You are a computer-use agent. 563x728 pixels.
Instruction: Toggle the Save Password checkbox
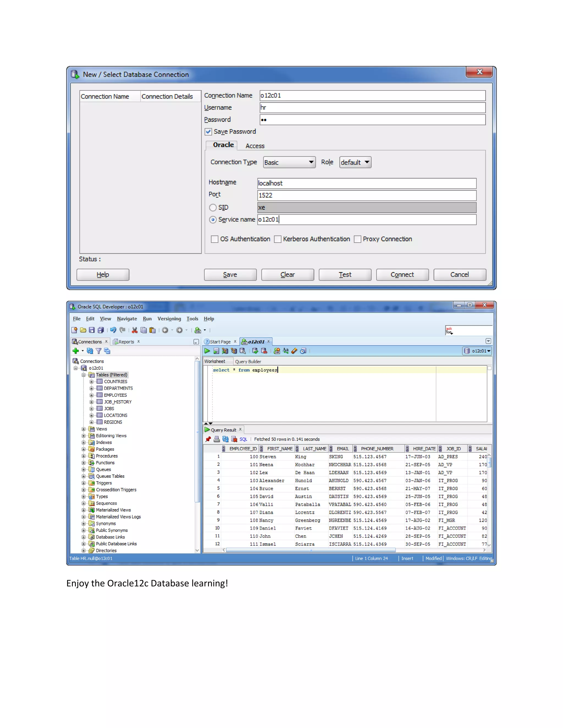click(x=208, y=132)
